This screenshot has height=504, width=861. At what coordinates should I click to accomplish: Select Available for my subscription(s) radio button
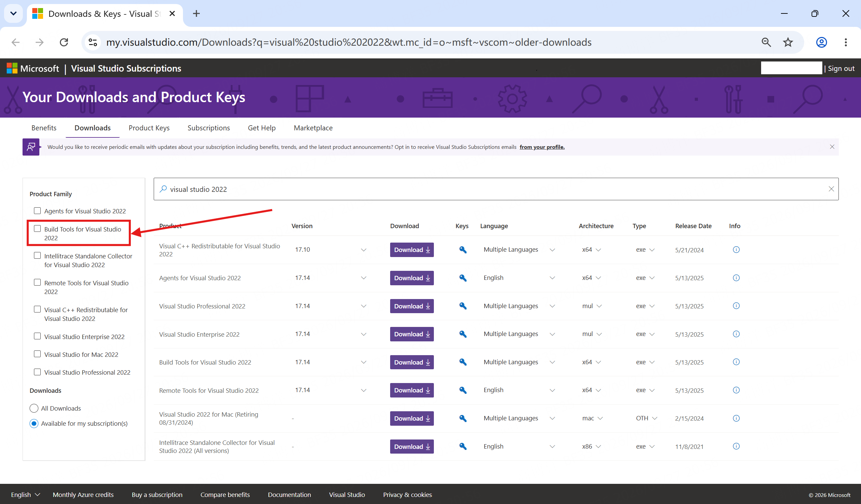[34, 423]
